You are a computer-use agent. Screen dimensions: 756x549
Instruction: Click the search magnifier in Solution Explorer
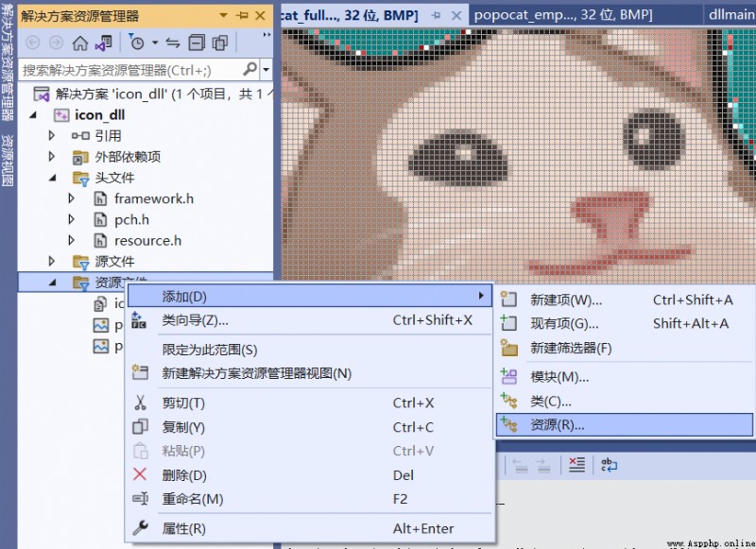[x=249, y=70]
